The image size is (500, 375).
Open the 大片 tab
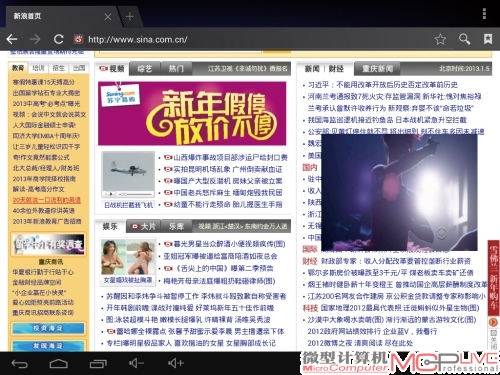pyautogui.click(x=144, y=226)
